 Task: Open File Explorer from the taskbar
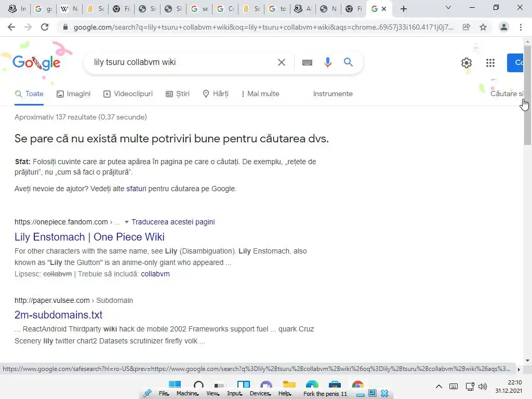289,385
